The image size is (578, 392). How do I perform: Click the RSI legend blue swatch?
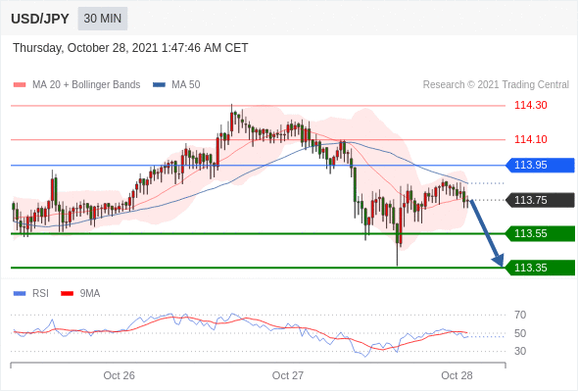pyautogui.click(x=20, y=294)
